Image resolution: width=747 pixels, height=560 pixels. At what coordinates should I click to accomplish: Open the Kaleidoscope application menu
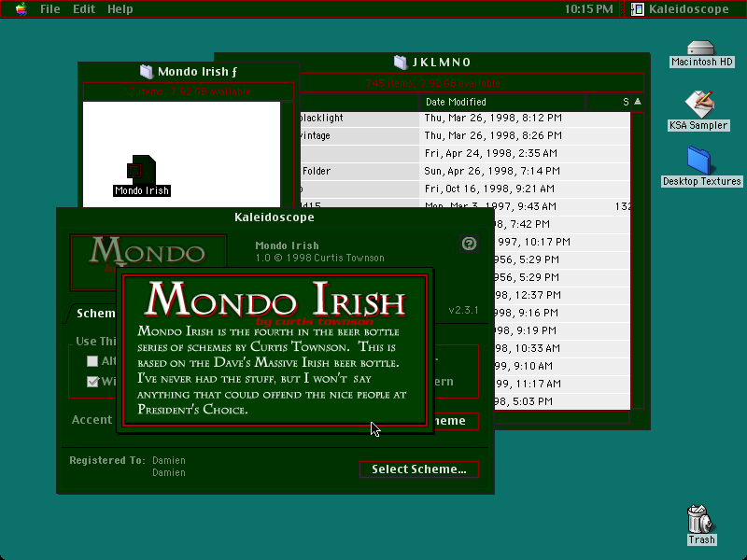point(680,9)
